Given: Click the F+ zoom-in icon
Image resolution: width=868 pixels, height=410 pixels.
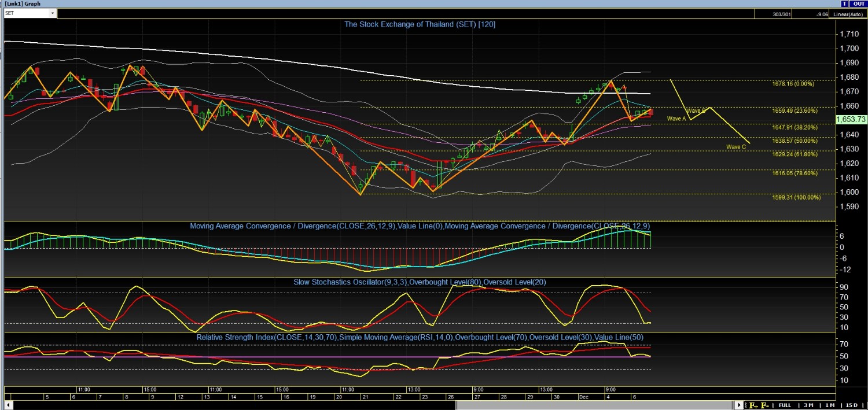Looking at the screenshot, I should click(x=753, y=405).
